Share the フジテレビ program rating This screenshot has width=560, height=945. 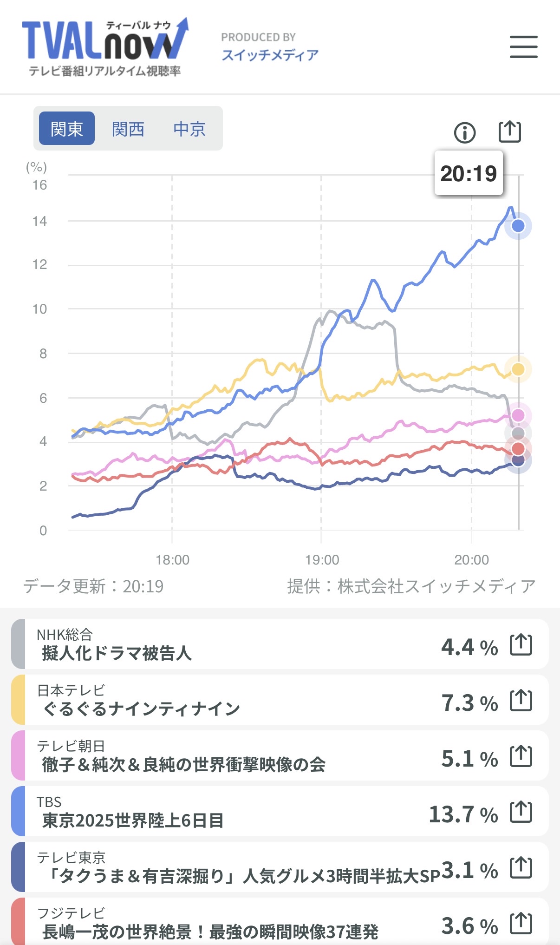click(x=521, y=923)
